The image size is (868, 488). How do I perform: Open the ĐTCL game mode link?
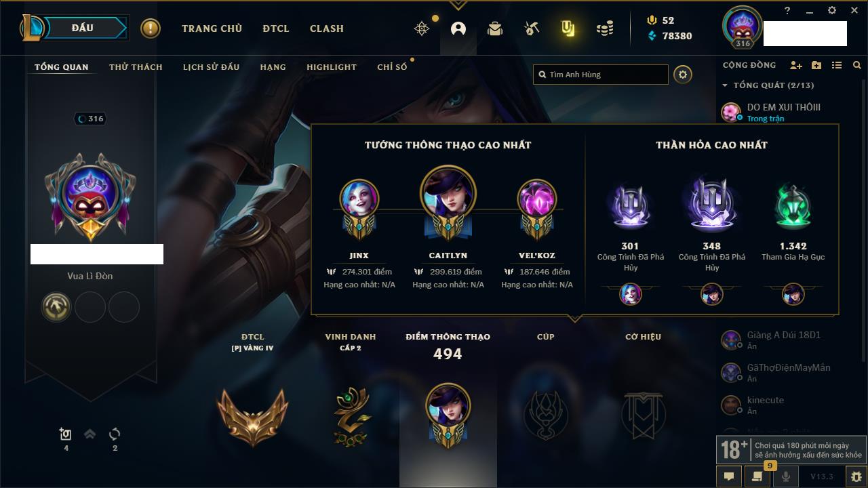click(x=276, y=28)
